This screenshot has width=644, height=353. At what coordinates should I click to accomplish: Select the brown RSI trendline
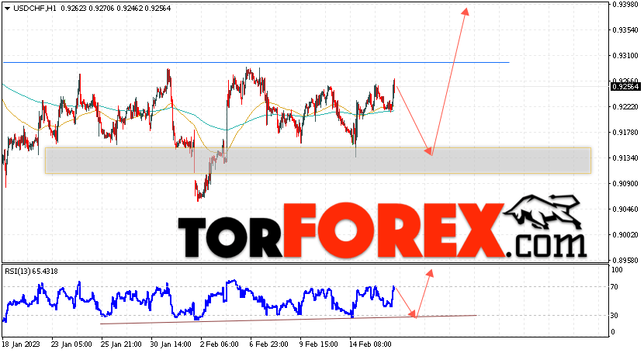click(289, 320)
